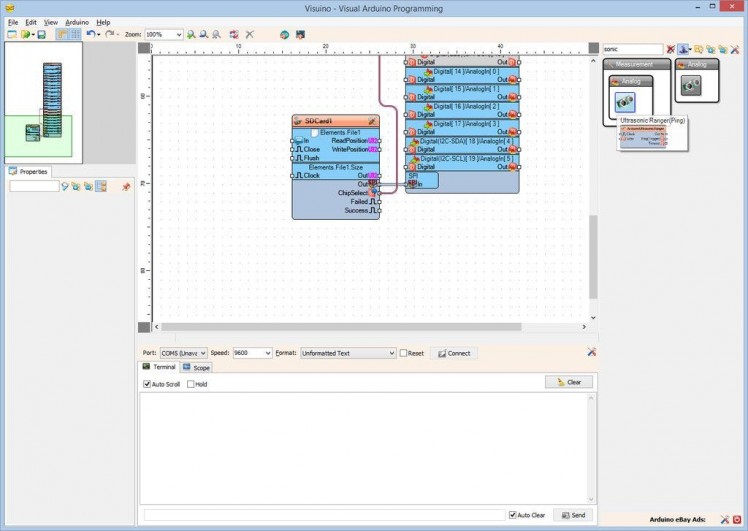Expand the Format dropdown

(347, 353)
